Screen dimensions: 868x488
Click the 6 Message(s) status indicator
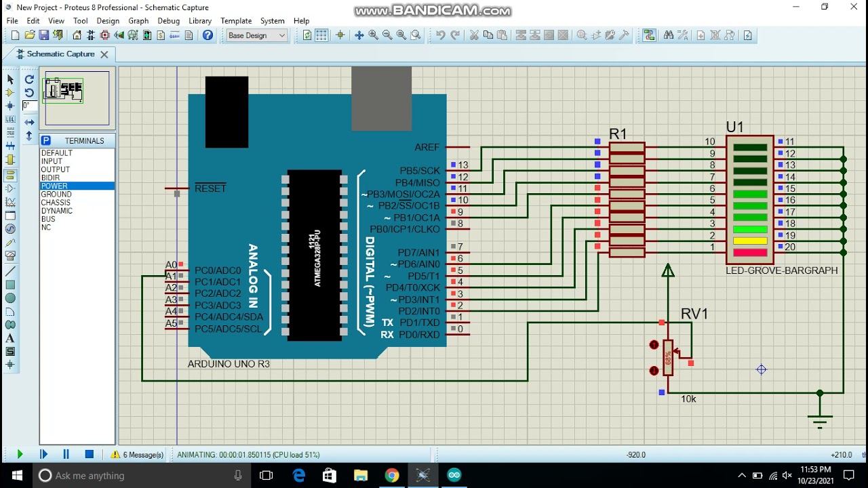click(138, 455)
